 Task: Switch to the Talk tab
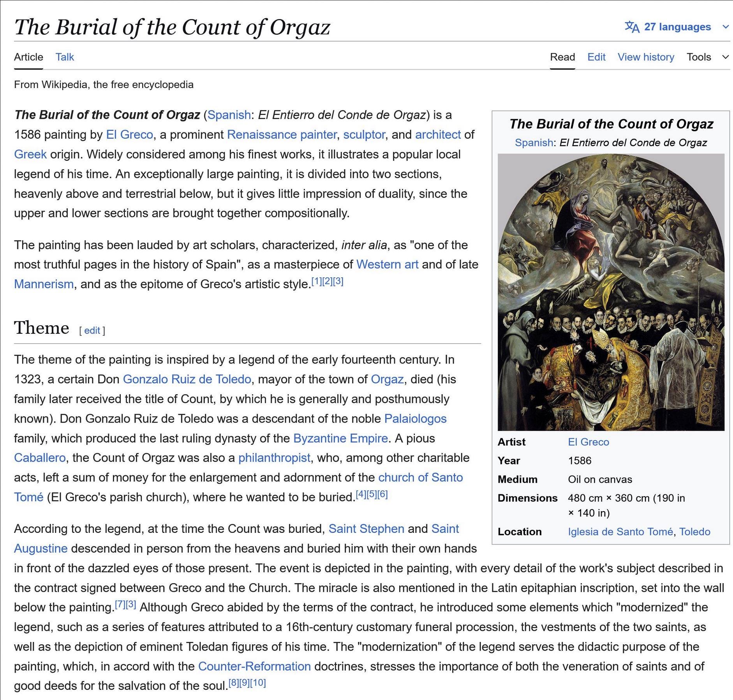coord(65,57)
